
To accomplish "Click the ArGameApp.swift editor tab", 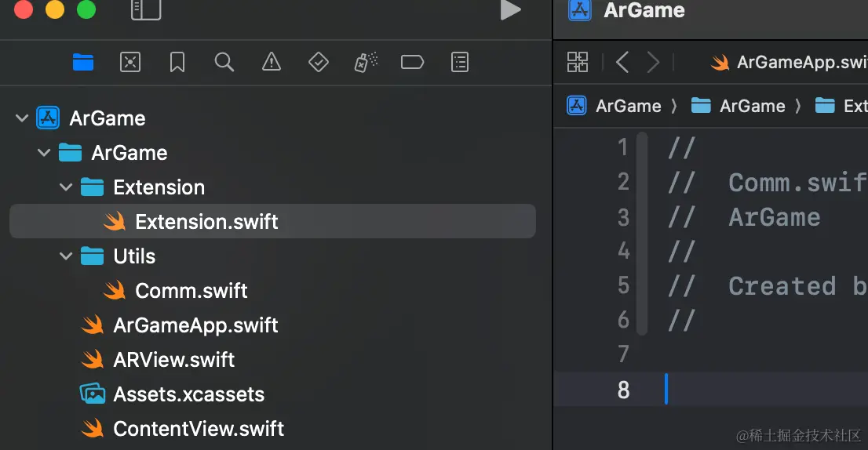I will pos(789,62).
